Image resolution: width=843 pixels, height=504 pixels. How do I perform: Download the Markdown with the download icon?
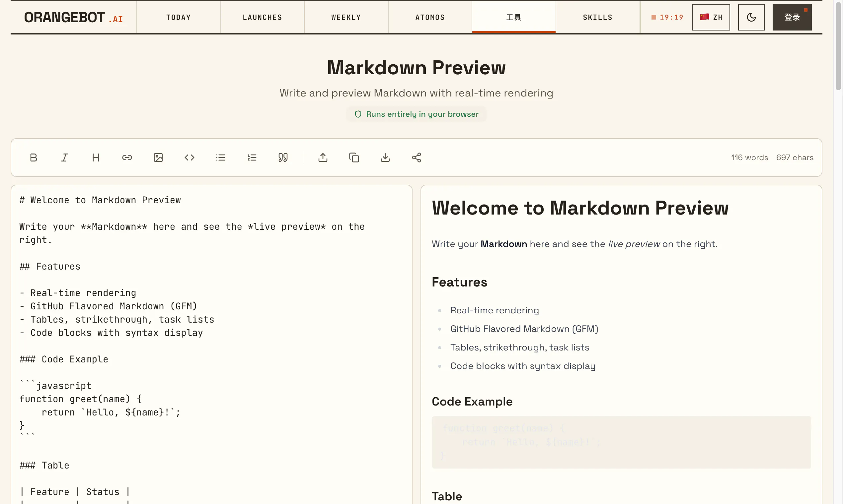[x=385, y=157]
